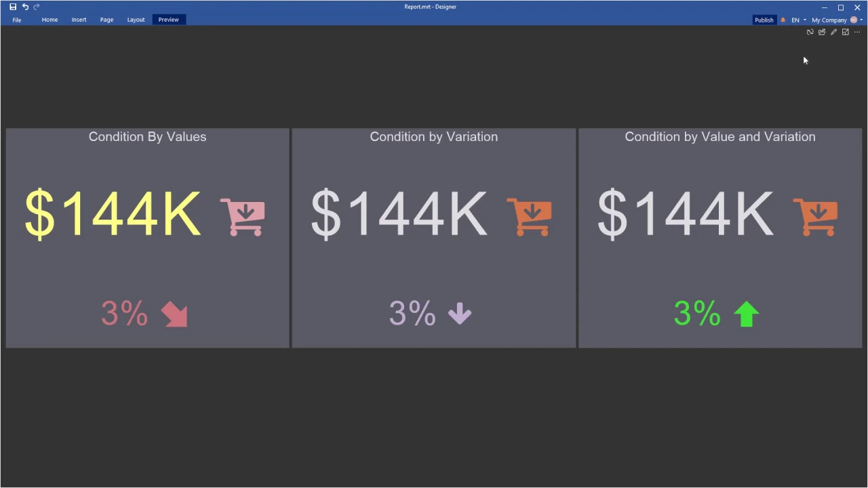Click $144K in the Condition by Variation panel
This screenshot has width=868, height=488.
tap(399, 214)
